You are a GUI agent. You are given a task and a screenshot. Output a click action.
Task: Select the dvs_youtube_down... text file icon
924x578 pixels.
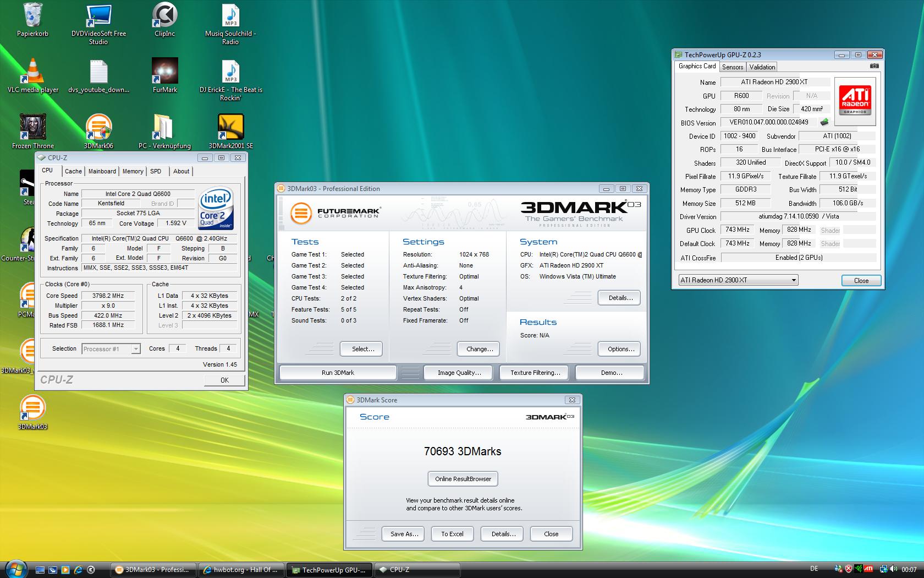99,76
